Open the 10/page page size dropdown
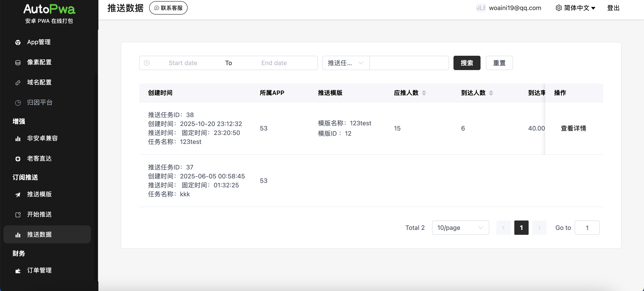 pyautogui.click(x=460, y=228)
